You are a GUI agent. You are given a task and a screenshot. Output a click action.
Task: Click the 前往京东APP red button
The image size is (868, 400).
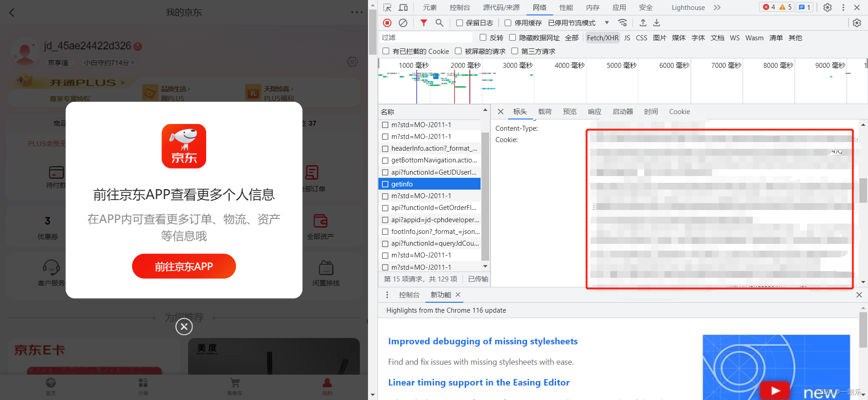[x=184, y=266]
